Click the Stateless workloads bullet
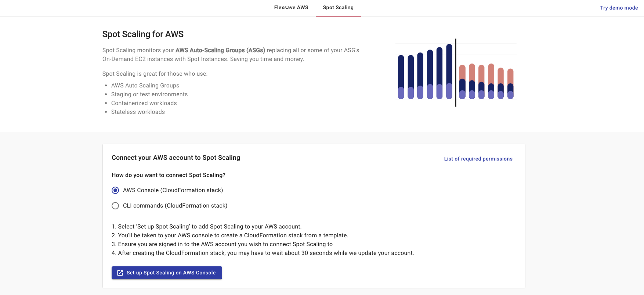 click(138, 112)
